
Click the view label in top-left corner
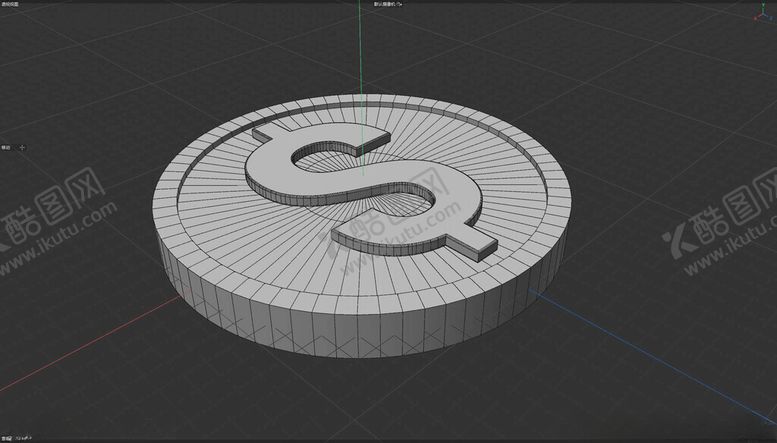(9, 4)
